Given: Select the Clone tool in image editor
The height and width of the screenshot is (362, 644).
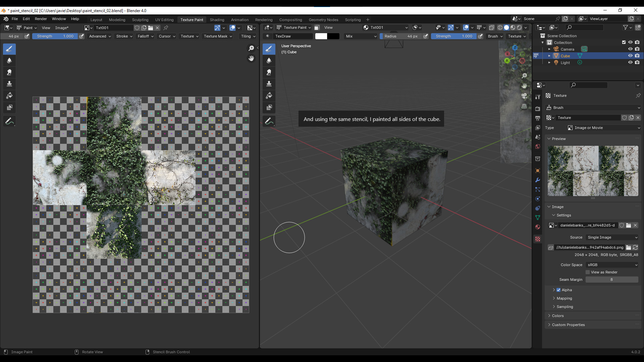Looking at the screenshot, I should [9, 84].
